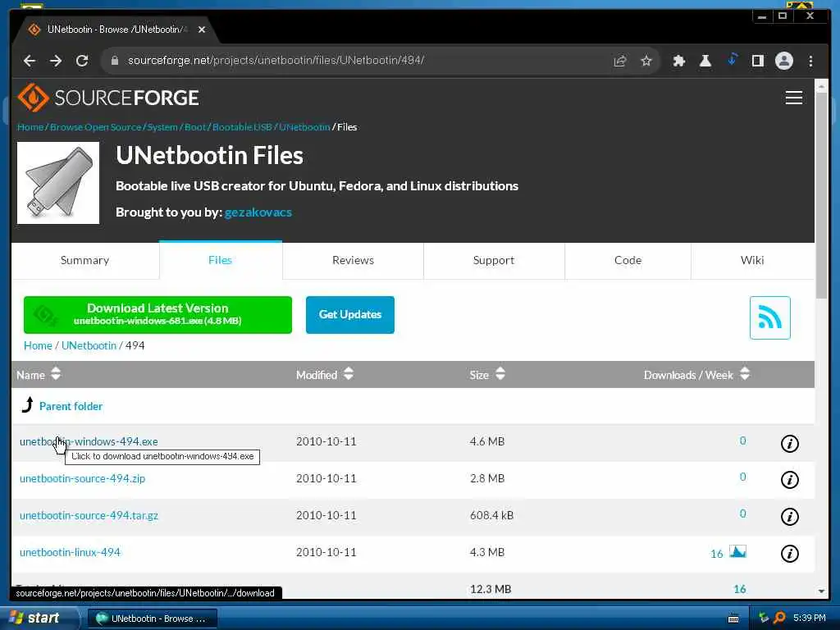This screenshot has height=630, width=840.
Task: Open UNetbootin folder in file path
Action: (x=89, y=345)
